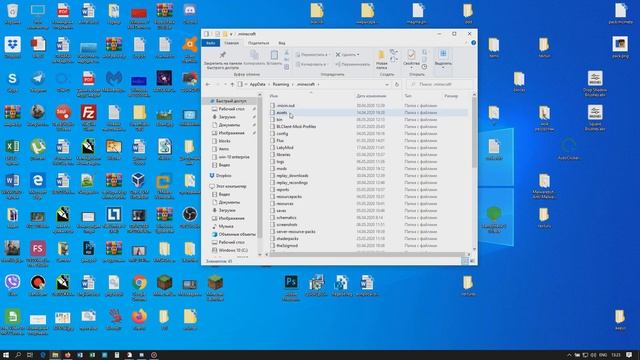This screenshot has height=360, width=640.
Task: Open Photoshop desktop shortcut
Action: click(291, 287)
